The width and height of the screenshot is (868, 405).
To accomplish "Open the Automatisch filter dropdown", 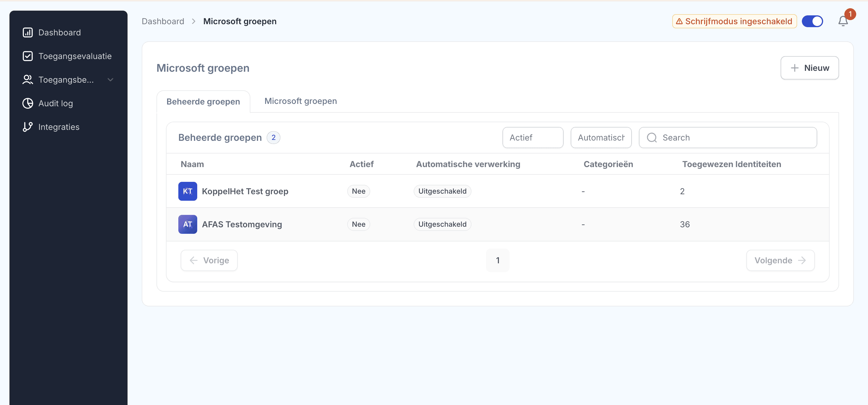I will (601, 138).
